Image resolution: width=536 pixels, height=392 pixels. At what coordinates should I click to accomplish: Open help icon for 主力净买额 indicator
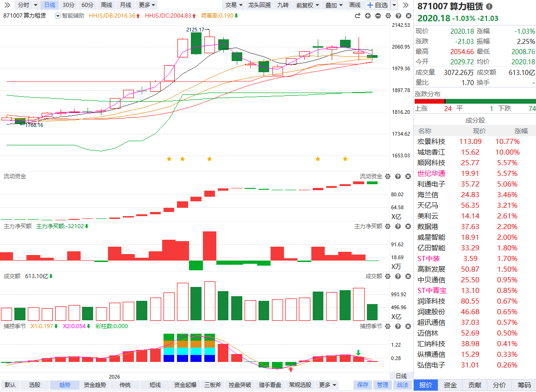coord(398,226)
